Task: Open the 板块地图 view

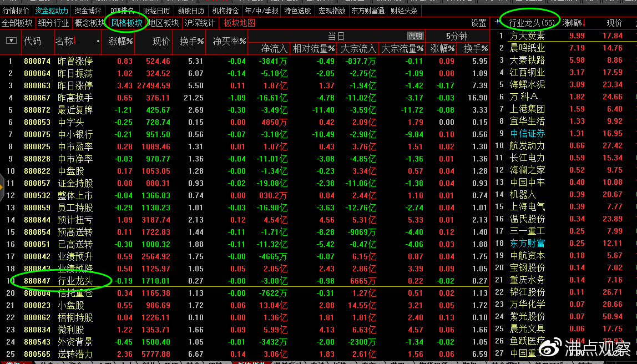Action: coord(239,23)
